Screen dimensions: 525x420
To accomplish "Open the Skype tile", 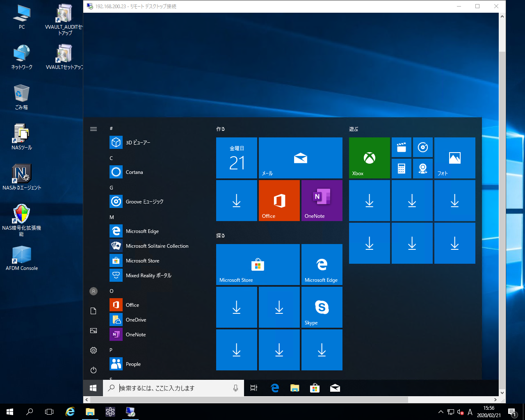I will pyautogui.click(x=322, y=307).
